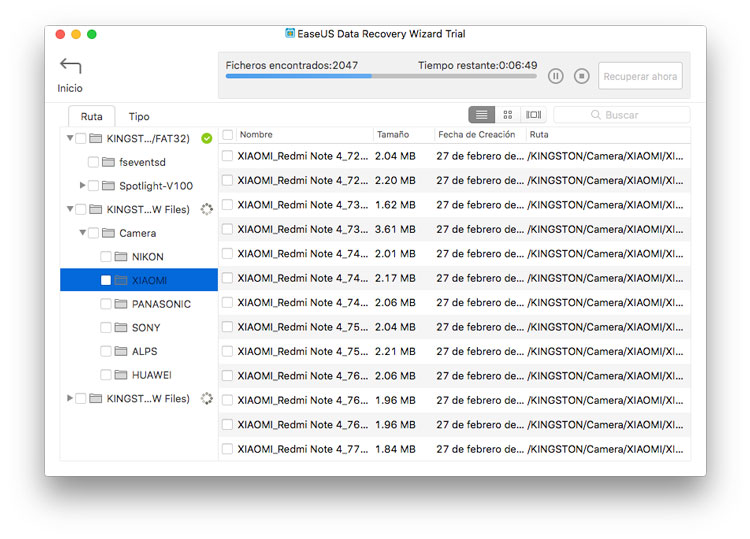Viewport: 750px width, 539px height.
Task: Click the spinner by the expanded KINGST...W Files)
Action: (207, 209)
